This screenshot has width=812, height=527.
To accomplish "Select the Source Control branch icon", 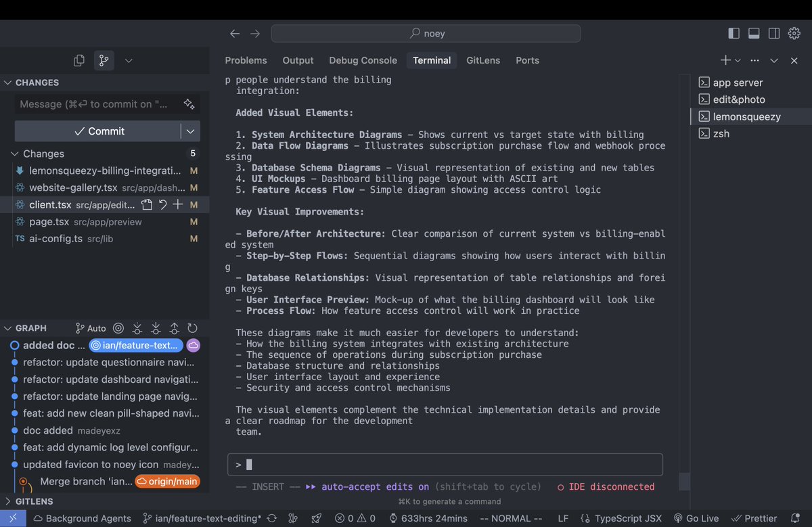I will click(x=104, y=60).
